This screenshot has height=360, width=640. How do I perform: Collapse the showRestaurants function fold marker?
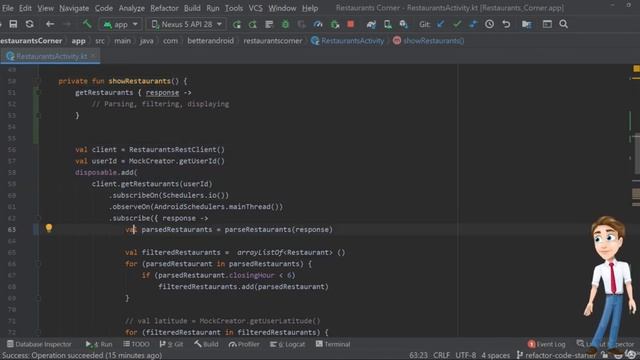pos(38,81)
